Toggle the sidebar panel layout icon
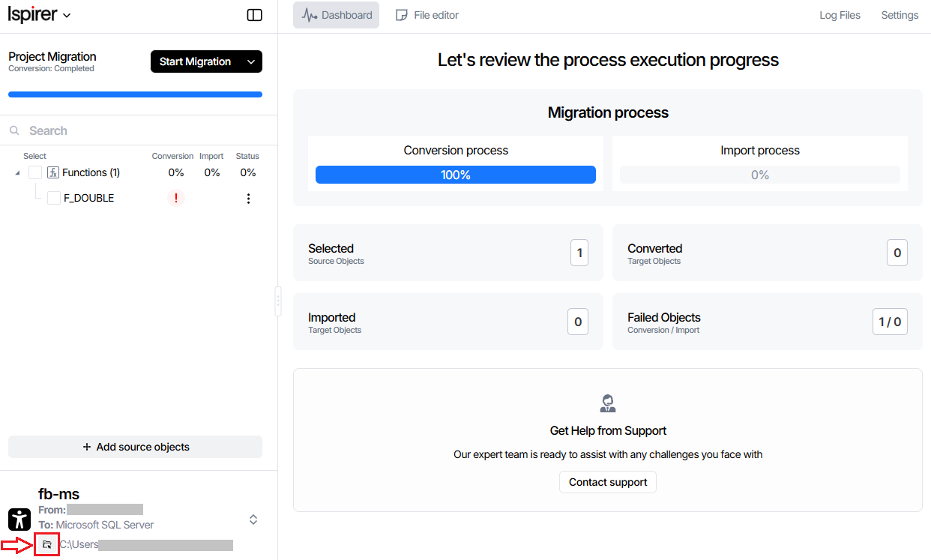This screenshot has width=931, height=560. coord(255,15)
